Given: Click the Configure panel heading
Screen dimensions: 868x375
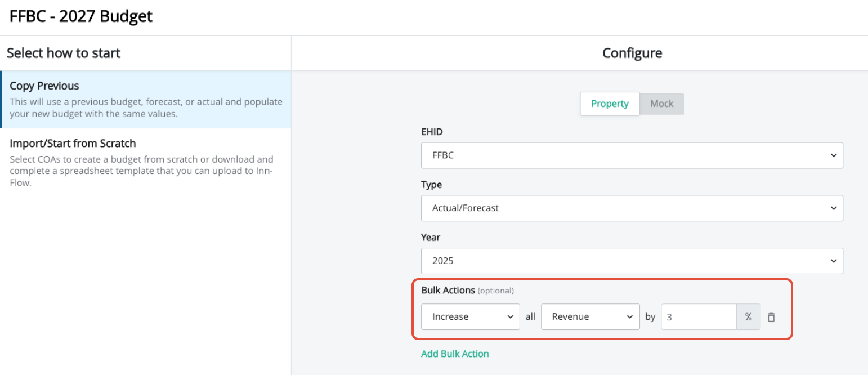Looking at the screenshot, I should tap(632, 53).
